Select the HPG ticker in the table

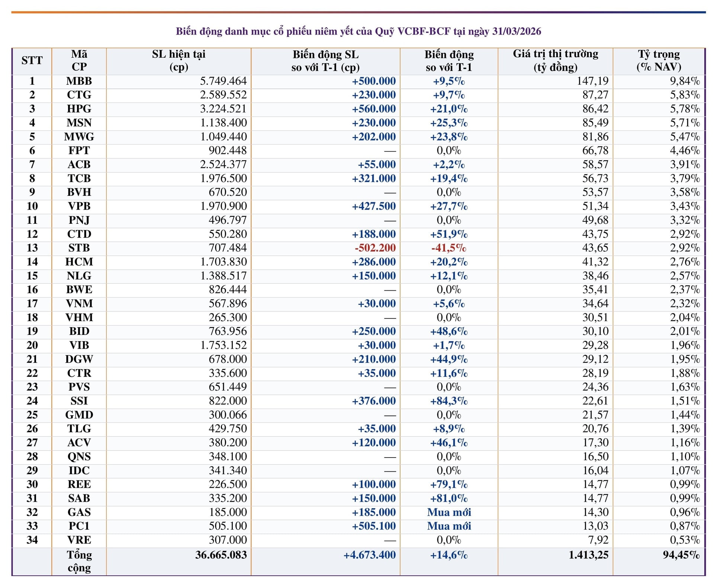(x=79, y=109)
